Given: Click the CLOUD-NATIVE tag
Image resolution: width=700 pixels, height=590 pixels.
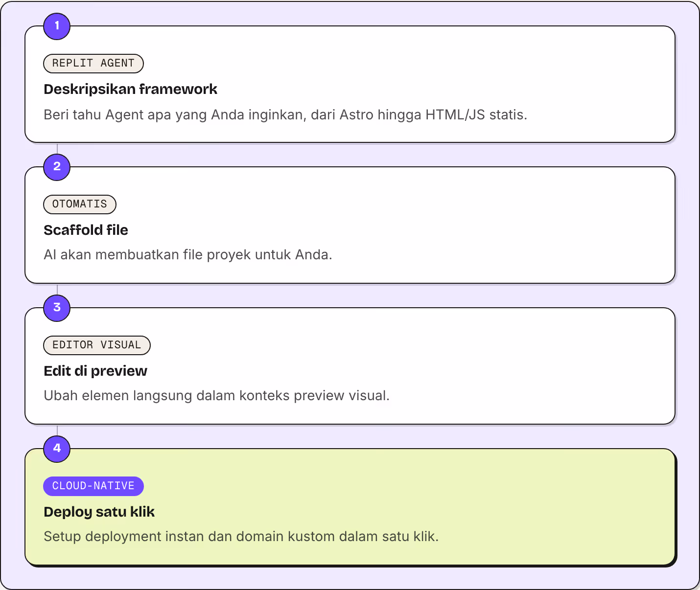Looking at the screenshot, I should [x=93, y=486].
